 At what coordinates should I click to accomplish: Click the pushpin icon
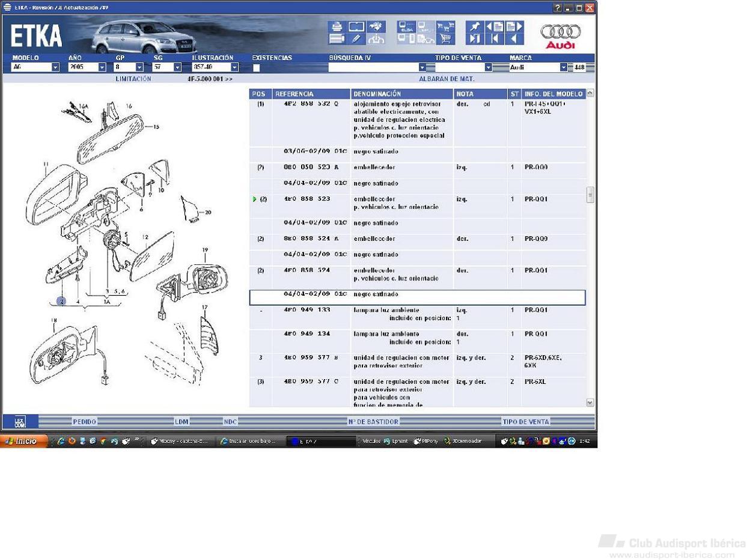475,27
